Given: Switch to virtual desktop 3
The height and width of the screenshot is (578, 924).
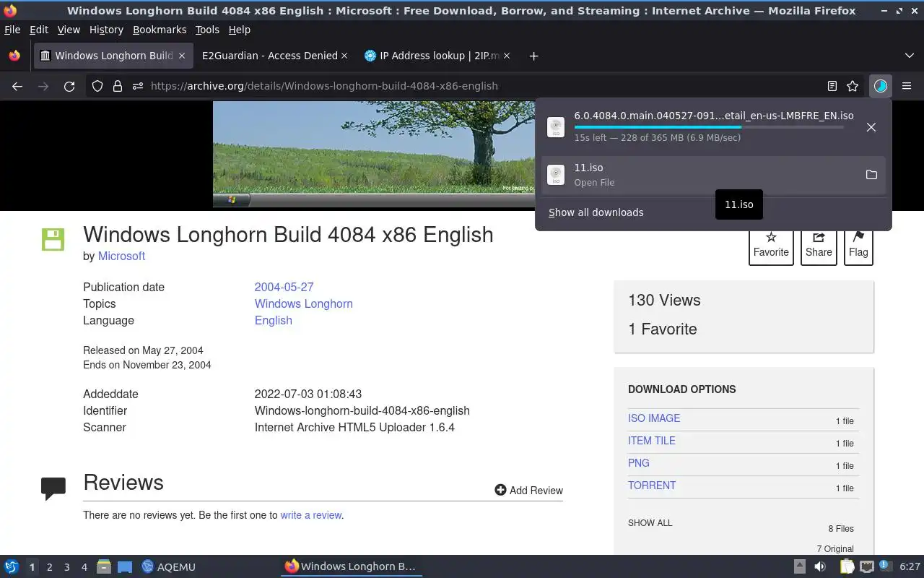Looking at the screenshot, I should (x=66, y=567).
